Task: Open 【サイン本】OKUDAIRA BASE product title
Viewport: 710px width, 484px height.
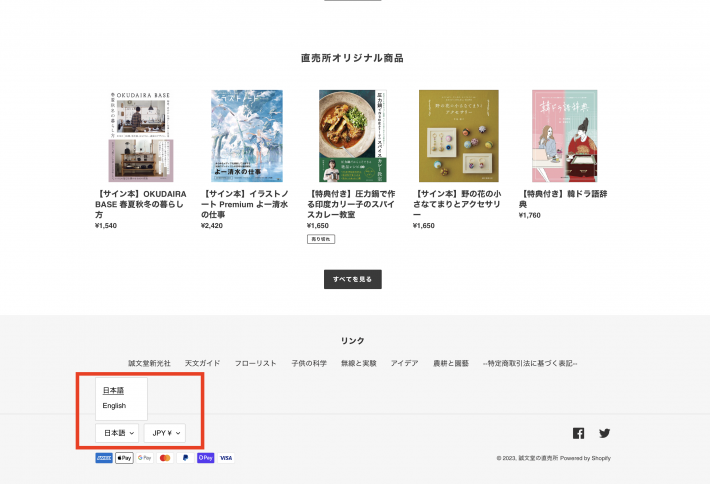Action: pyautogui.click(x=141, y=204)
